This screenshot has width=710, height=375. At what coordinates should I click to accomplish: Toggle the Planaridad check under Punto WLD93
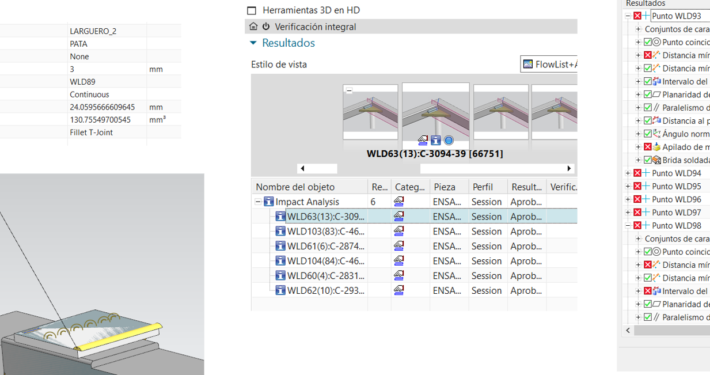[x=648, y=95]
